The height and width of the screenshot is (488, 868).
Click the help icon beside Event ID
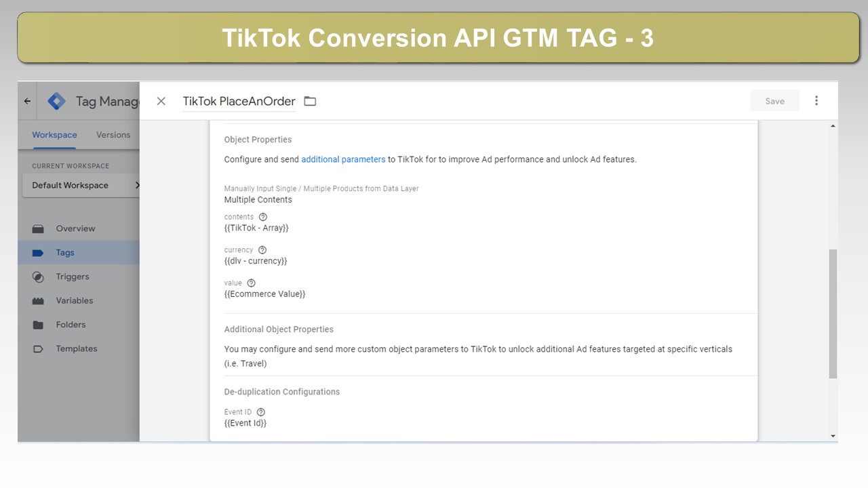pos(261,412)
